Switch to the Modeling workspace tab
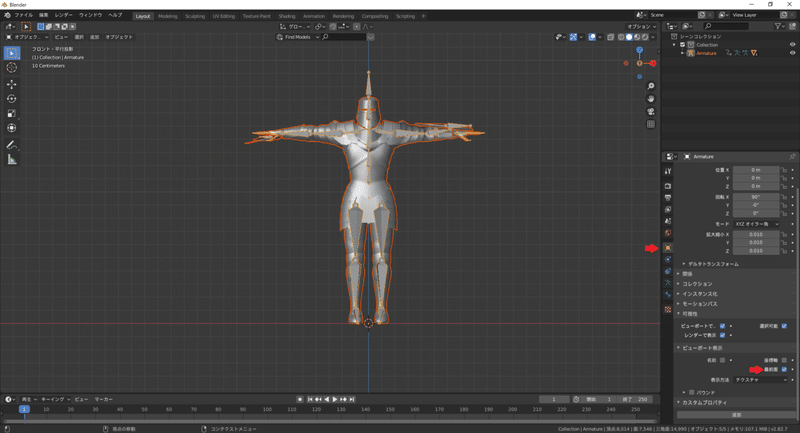Screen dimensions: 800x433 (167, 16)
